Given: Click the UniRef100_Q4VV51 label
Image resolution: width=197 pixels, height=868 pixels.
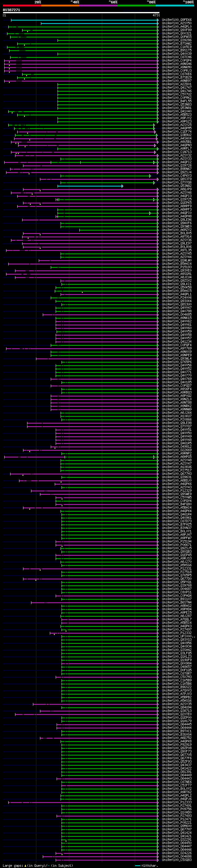Looking at the screenshot, I should point(177,430).
